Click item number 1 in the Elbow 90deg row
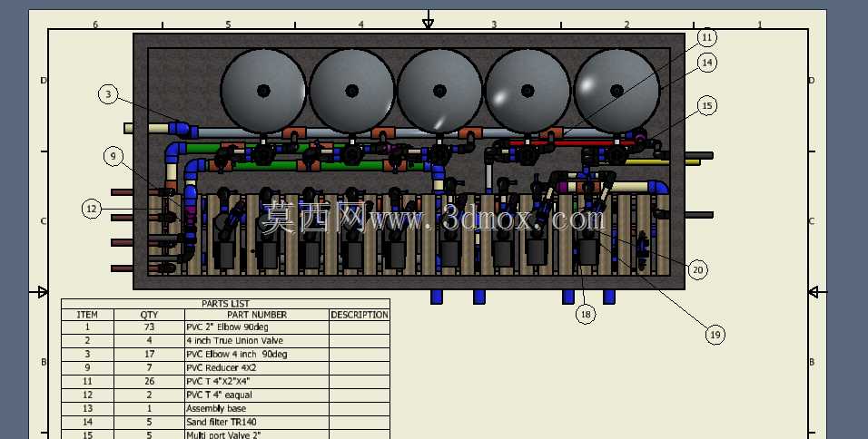Image resolution: width=868 pixels, height=439 pixels. click(87, 327)
